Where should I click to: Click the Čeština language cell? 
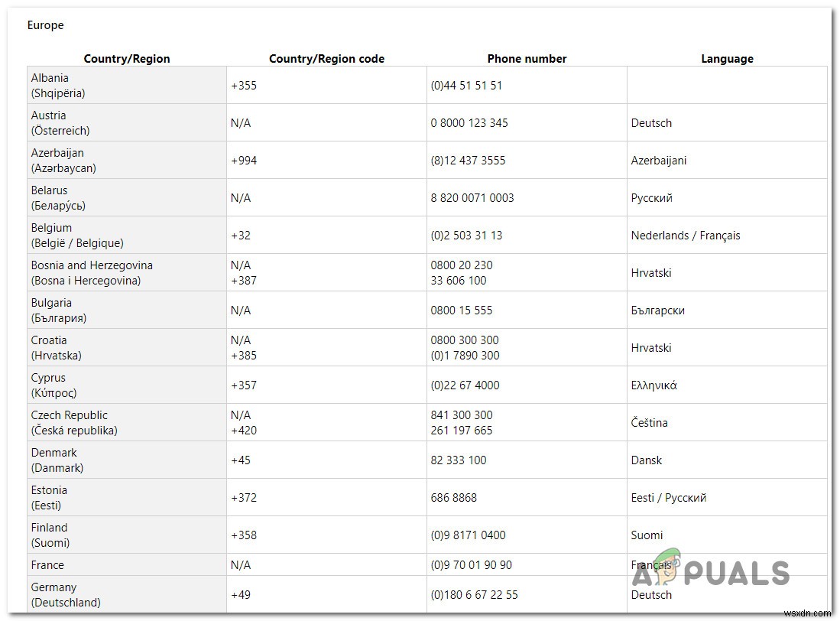[649, 423]
